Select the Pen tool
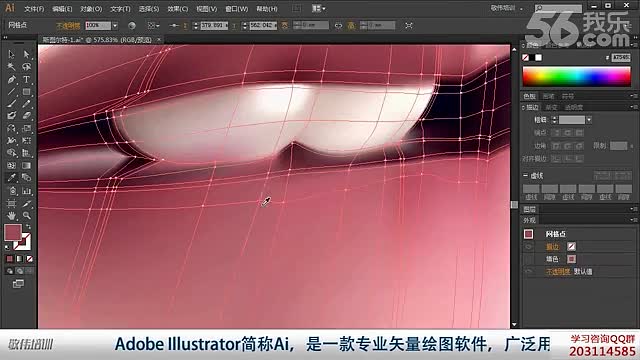The image size is (640, 360). click(x=11, y=79)
